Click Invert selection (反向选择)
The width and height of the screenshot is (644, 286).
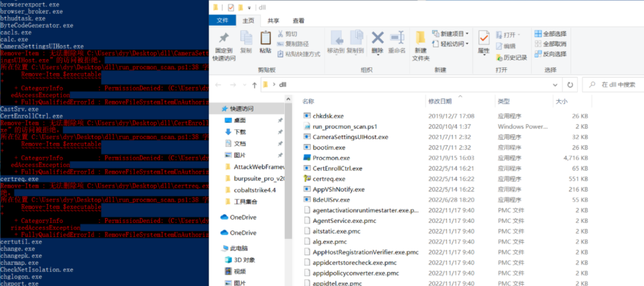(550, 54)
